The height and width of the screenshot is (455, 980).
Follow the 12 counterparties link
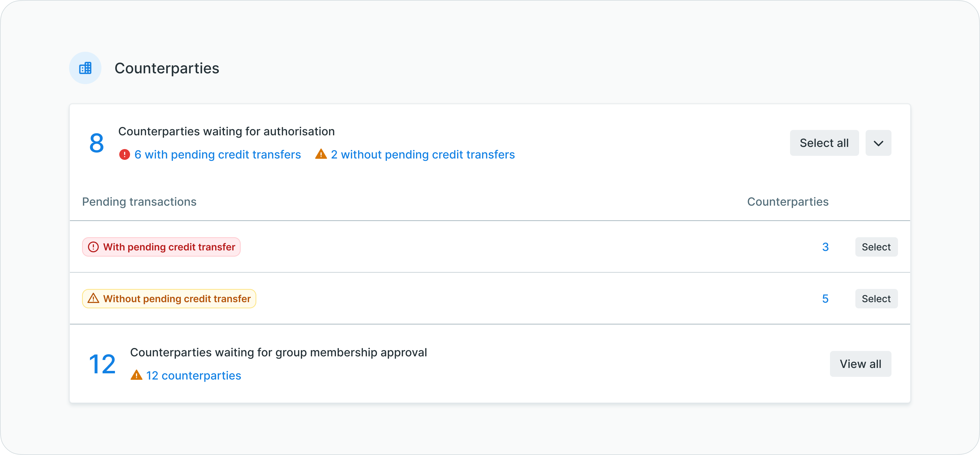[x=194, y=375]
